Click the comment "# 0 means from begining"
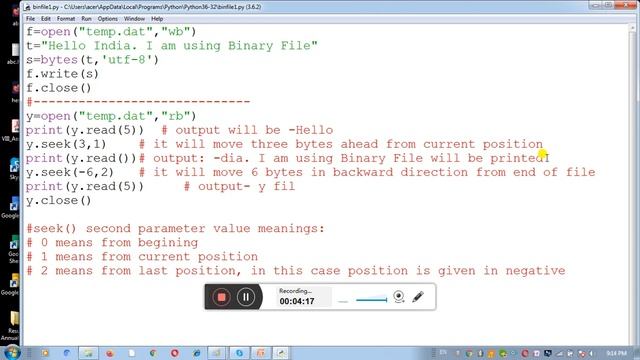 [112, 242]
